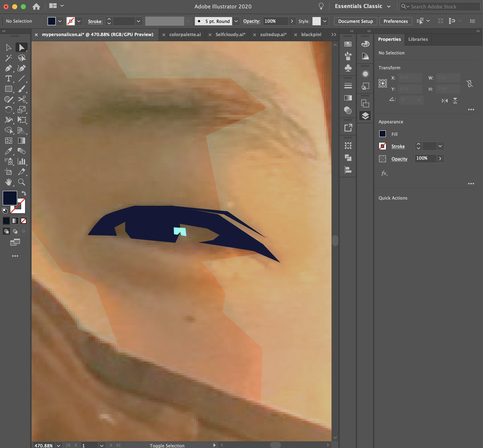Open graphic Style dropdown

click(325, 21)
